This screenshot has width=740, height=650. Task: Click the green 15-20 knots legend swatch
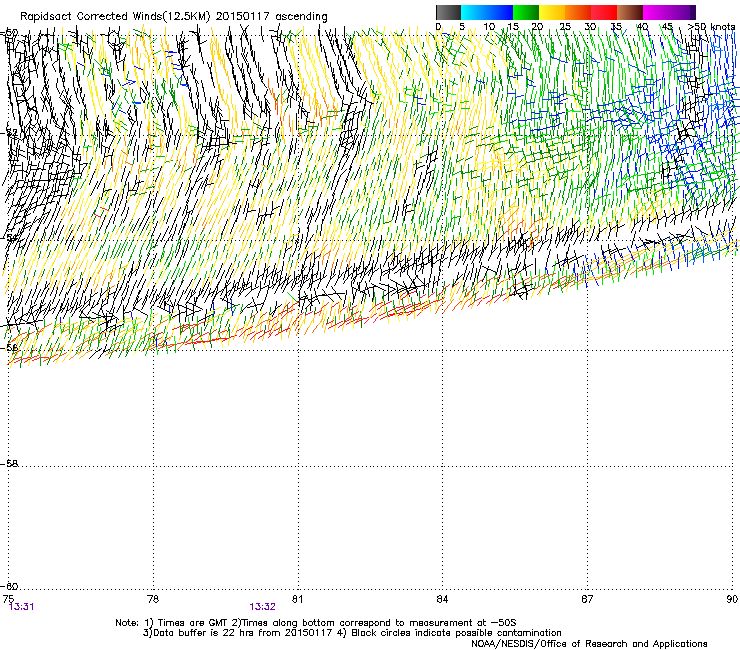pyautogui.click(x=526, y=12)
